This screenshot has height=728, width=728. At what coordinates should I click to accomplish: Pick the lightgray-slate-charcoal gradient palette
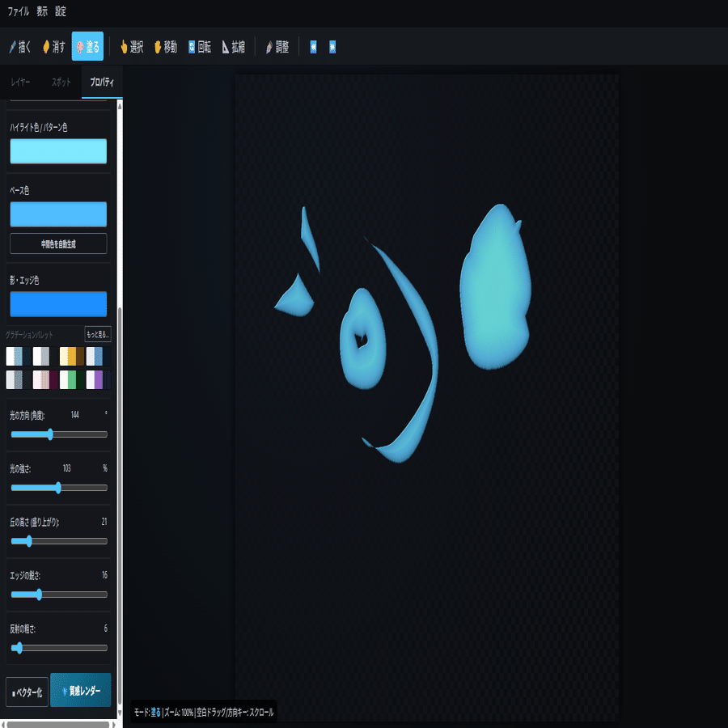point(18,379)
